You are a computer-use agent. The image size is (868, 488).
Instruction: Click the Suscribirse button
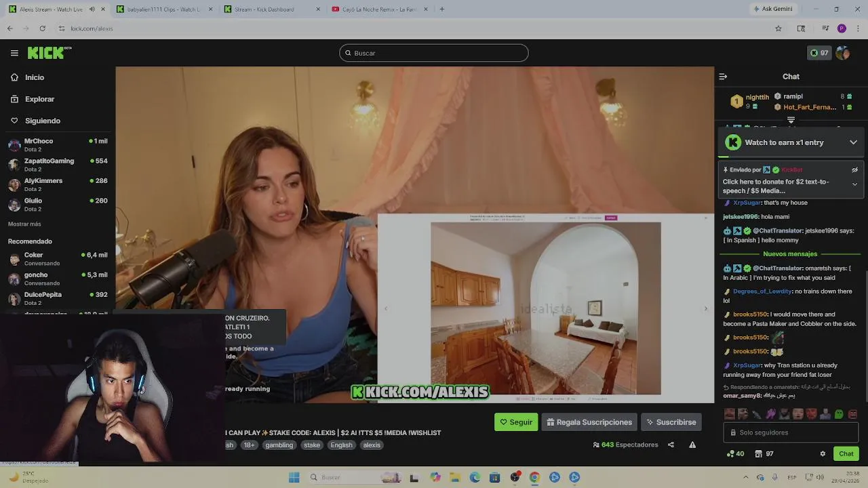[x=671, y=422]
